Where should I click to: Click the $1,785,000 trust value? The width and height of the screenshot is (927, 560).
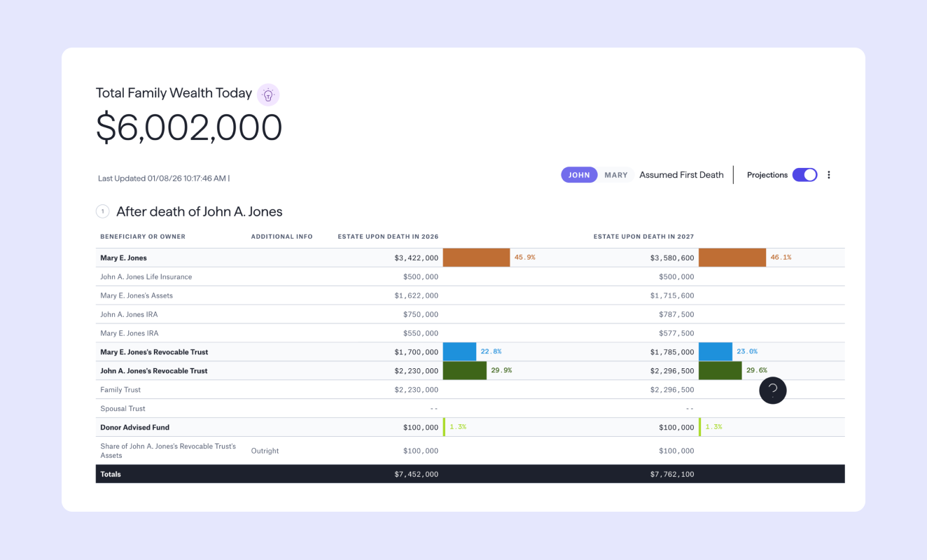[672, 352]
